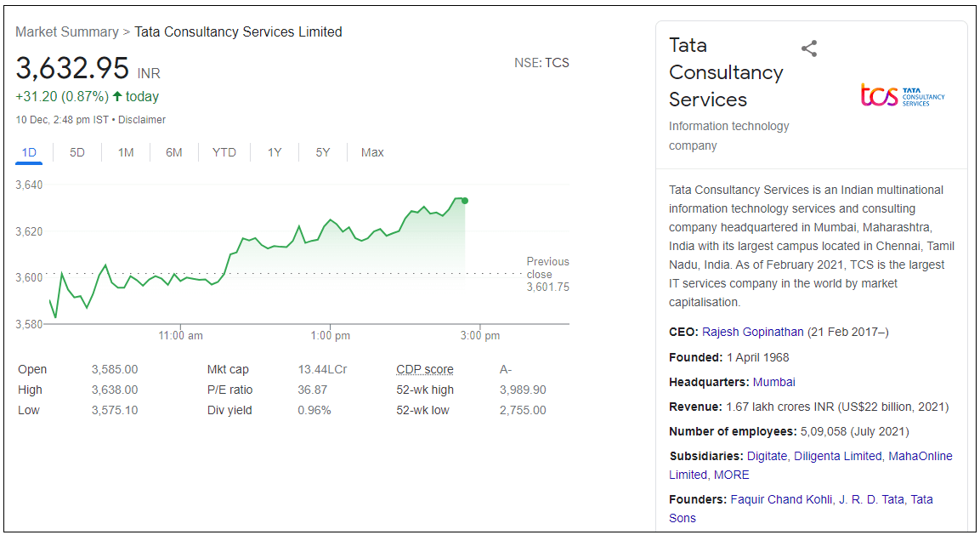This screenshot has height=535, width=980.
Task: Click the Low value 3,575.10
Action: pos(115,411)
